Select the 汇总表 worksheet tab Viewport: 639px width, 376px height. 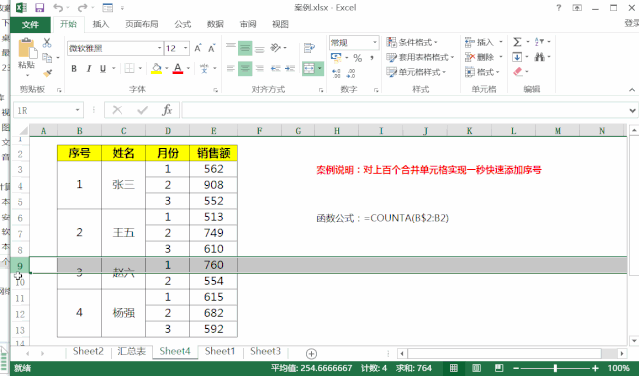131,351
